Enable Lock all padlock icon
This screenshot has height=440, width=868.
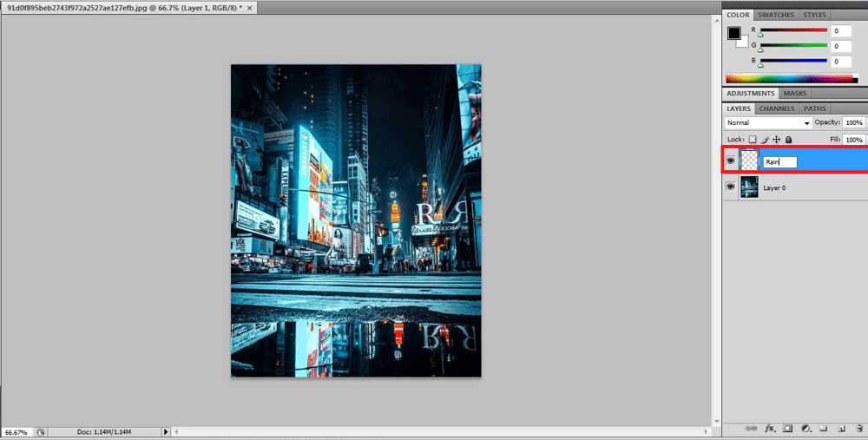[789, 140]
